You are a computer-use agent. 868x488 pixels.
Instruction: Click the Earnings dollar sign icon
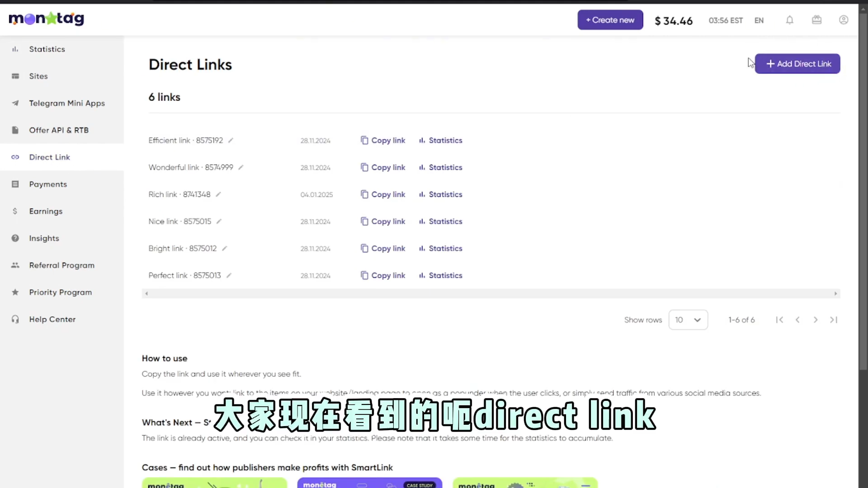[x=15, y=211]
